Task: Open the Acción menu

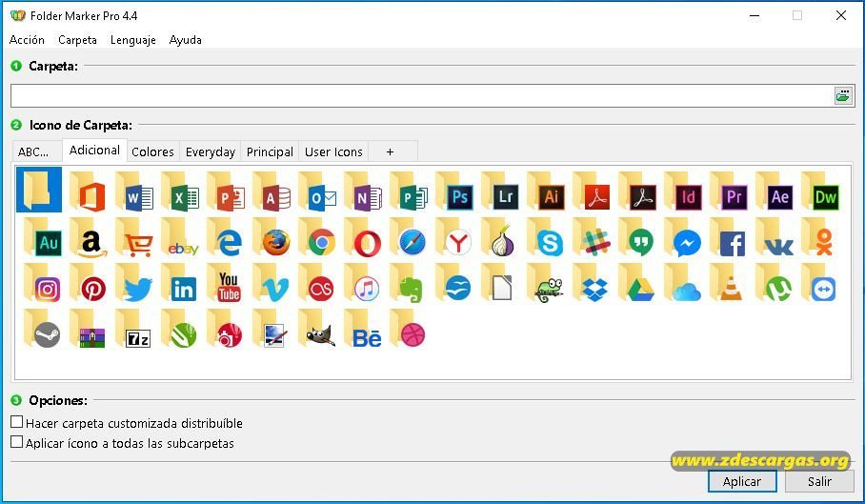Action: (27, 40)
